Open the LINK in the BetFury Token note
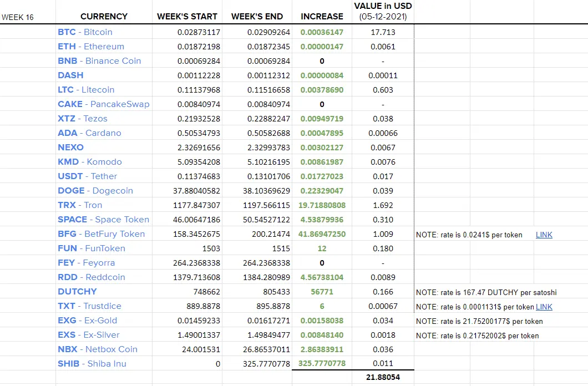 pos(544,235)
